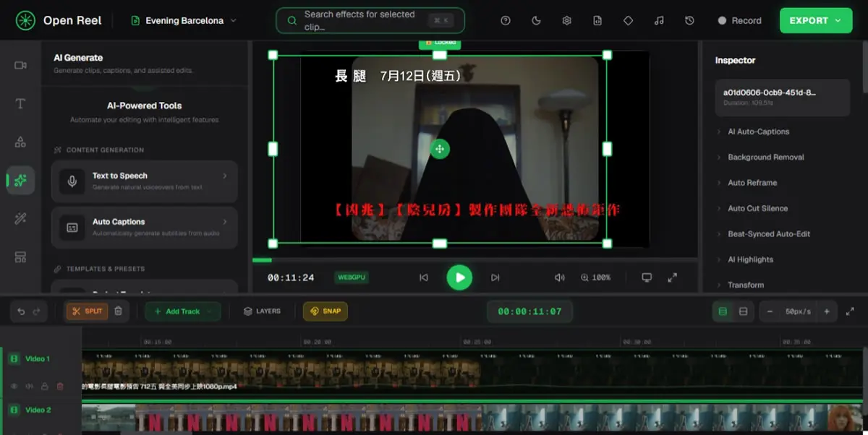
Task: Start recording with the Record button
Action: coord(739,20)
